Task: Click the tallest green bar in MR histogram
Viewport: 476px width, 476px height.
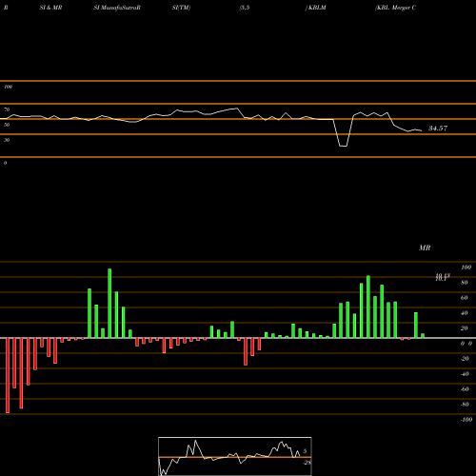Action: [109, 304]
